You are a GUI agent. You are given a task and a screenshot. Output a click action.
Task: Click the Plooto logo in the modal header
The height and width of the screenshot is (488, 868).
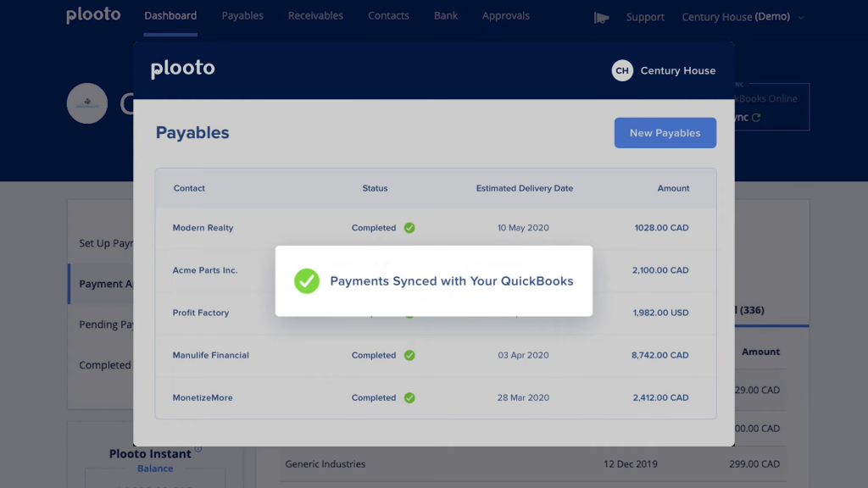click(x=183, y=69)
